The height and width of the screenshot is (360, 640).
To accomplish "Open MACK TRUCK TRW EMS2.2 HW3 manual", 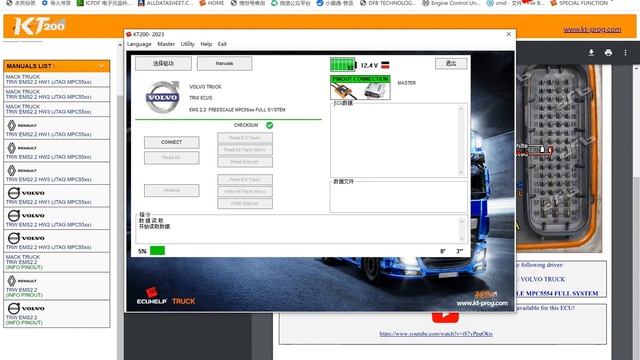I will click(x=57, y=109).
